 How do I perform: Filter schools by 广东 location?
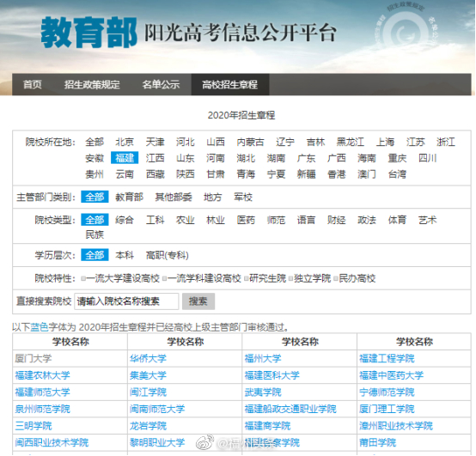pos(306,158)
